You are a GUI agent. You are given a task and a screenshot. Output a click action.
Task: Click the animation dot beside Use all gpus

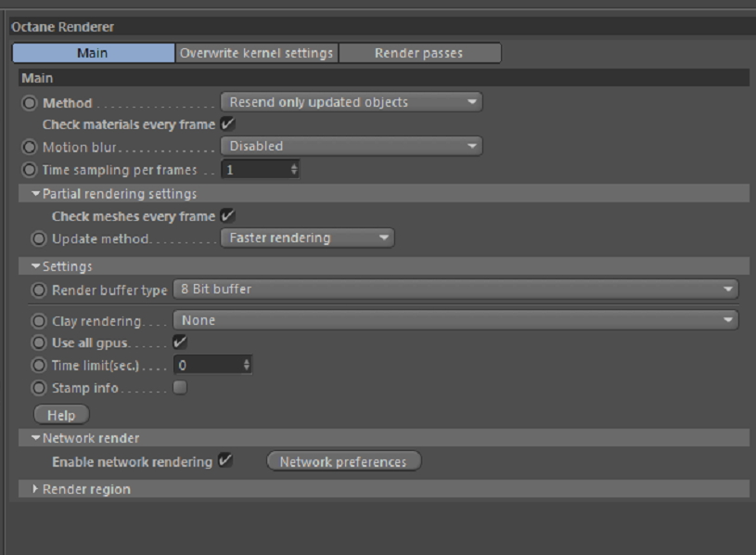[x=39, y=342]
